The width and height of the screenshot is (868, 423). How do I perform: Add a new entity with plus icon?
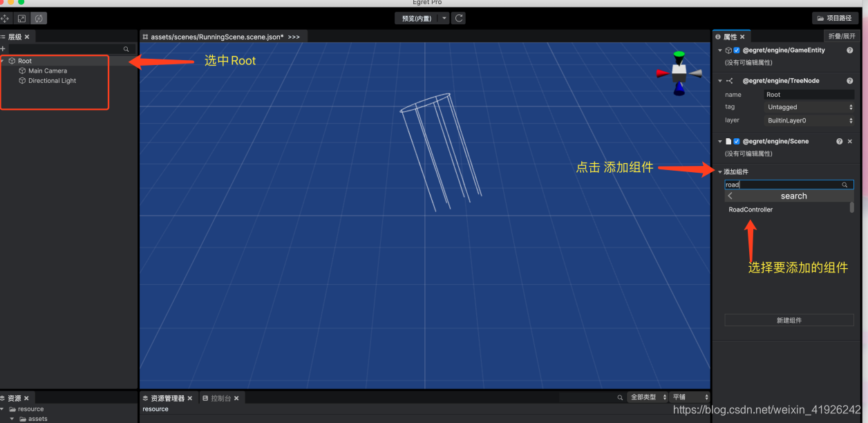pyautogui.click(x=3, y=49)
